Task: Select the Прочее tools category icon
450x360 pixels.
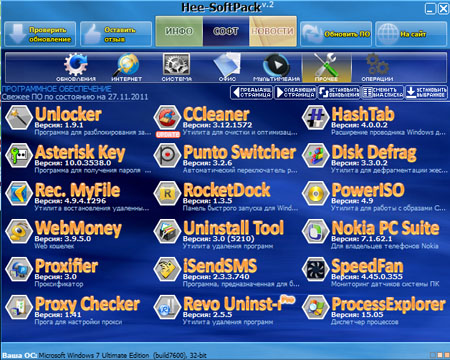Action: tap(326, 67)
